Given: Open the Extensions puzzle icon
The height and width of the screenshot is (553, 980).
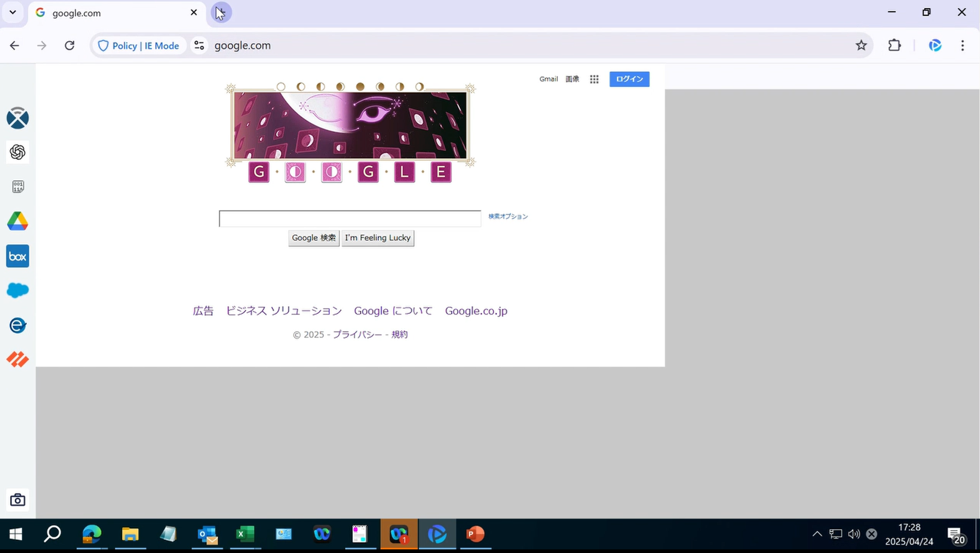Looking at the screenshot, I should click(x=894, y=45).
